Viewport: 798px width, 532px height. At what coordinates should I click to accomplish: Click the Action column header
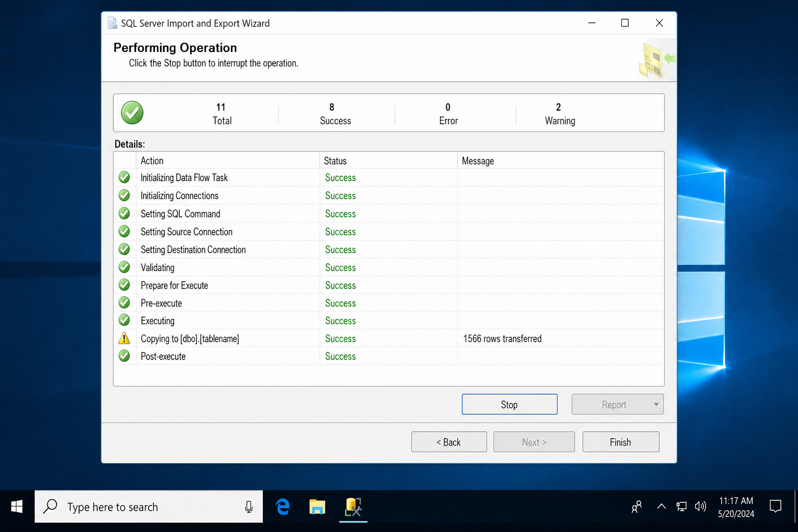point(228,161)
